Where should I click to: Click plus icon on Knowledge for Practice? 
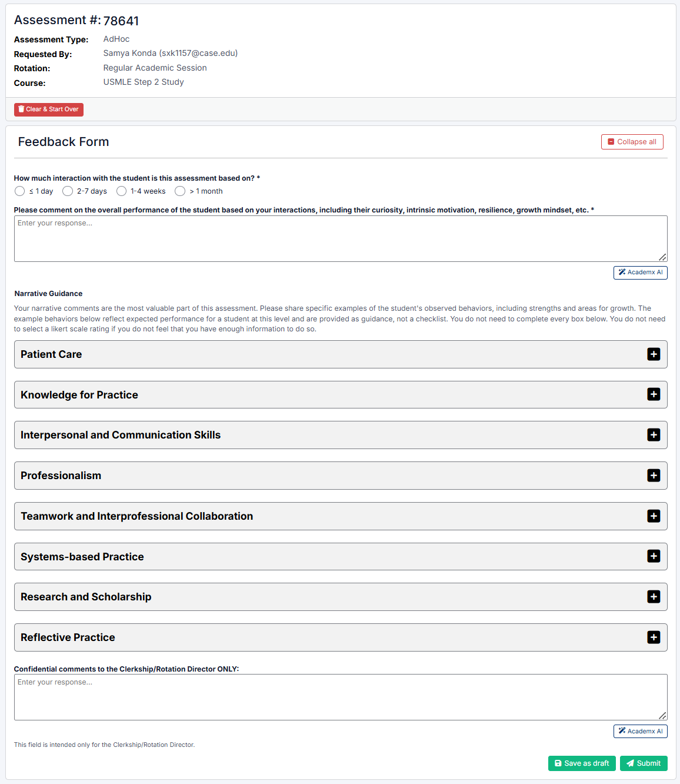pyautogui.click(x=654, y=394)
